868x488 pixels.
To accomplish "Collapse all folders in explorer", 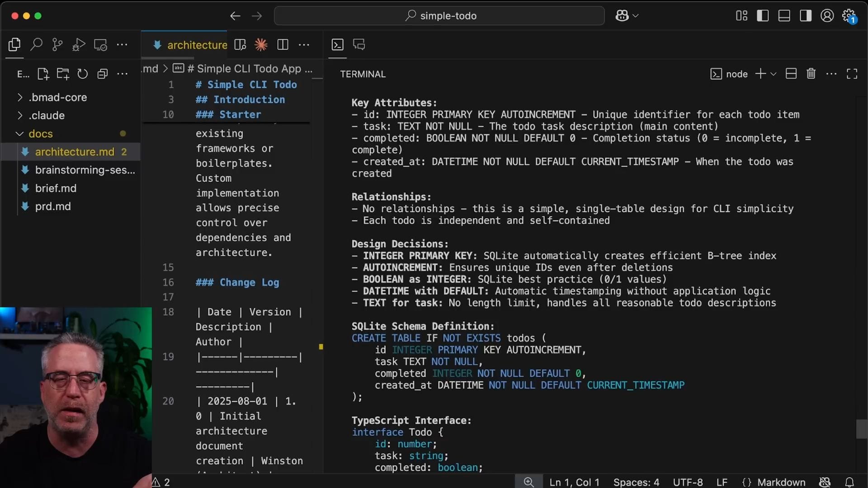I will coord(103,74).
